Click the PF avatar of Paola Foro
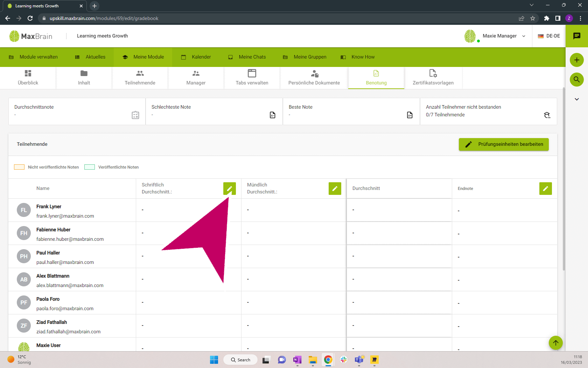 24,303
